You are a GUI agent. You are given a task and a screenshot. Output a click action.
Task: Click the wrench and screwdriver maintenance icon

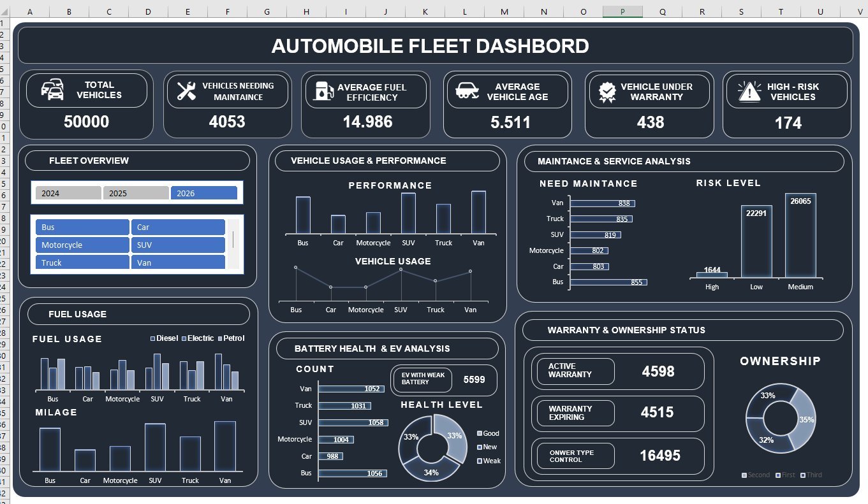(186, 91)
